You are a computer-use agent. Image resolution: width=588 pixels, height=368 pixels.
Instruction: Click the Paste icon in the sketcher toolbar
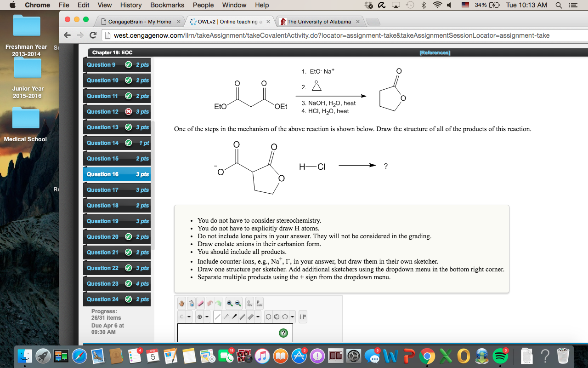point(258,303)
